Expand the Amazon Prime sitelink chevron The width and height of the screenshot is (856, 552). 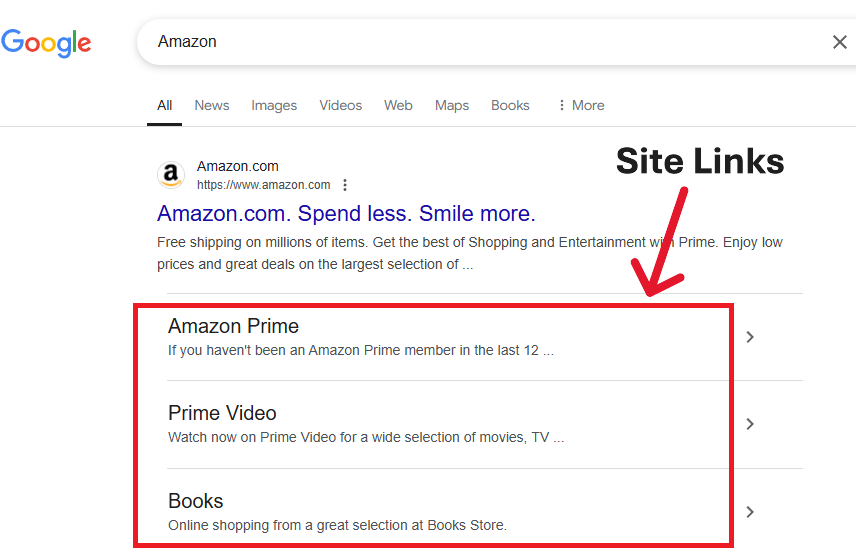[x=750, y=337]
